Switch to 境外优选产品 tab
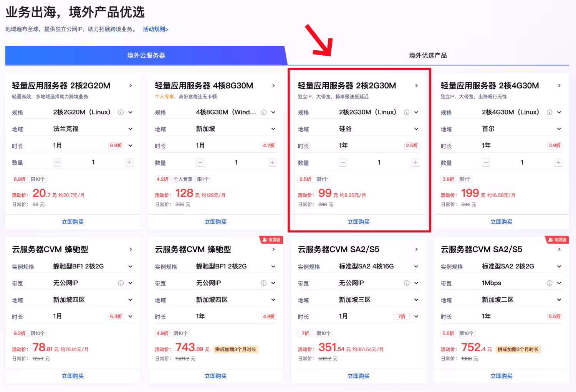The width and height of the screenshot is (576, 392). (x=428, y=56)
